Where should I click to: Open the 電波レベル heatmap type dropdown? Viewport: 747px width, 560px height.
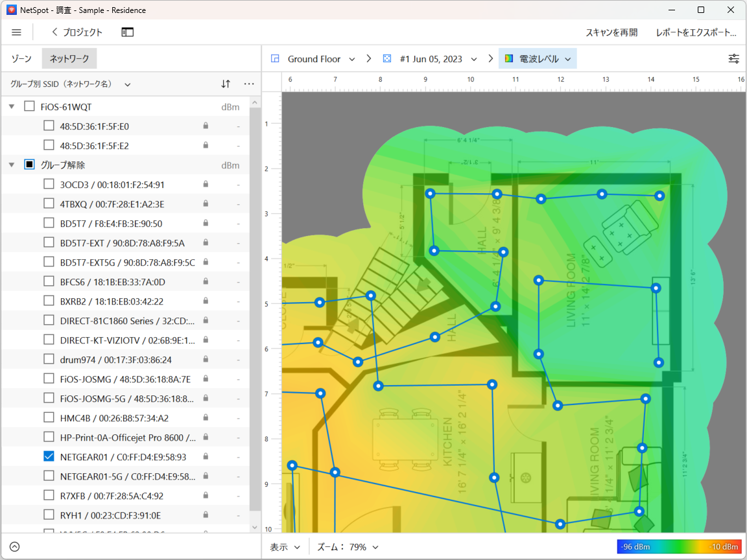pos(538,59)
